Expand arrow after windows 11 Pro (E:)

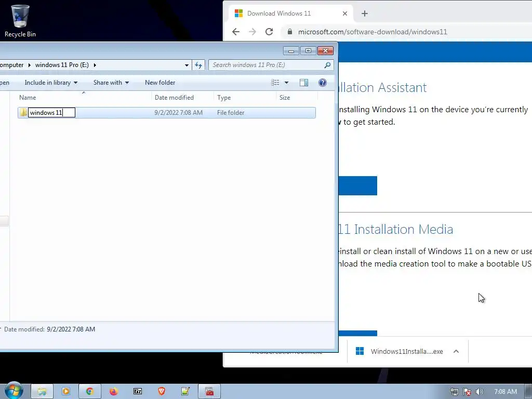pos(95,65)
